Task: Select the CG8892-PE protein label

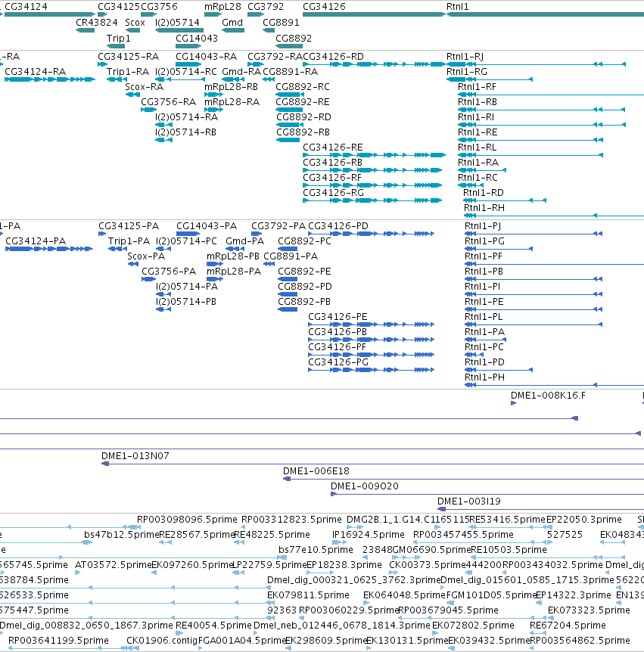Action: [304, 271]
